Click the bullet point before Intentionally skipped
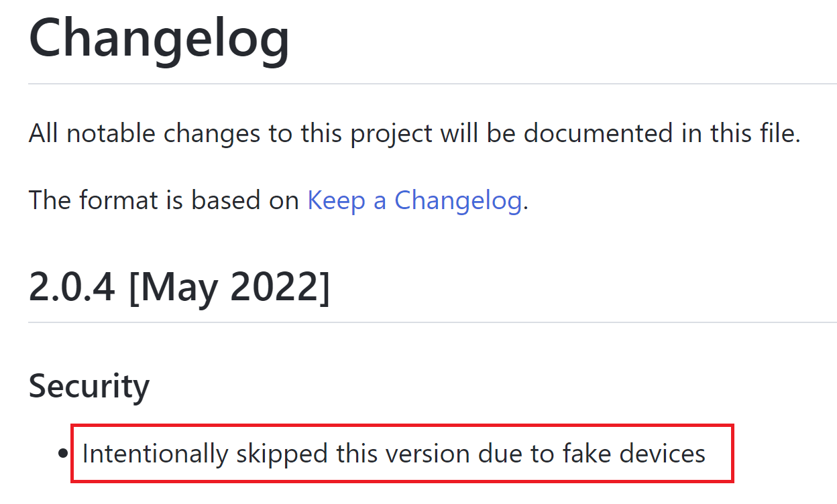Image resolution: width=837 pixels, height=504 pixels. coord(63,454)
